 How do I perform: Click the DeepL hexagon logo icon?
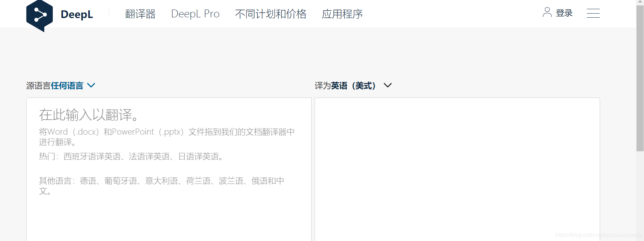(40, 16)
